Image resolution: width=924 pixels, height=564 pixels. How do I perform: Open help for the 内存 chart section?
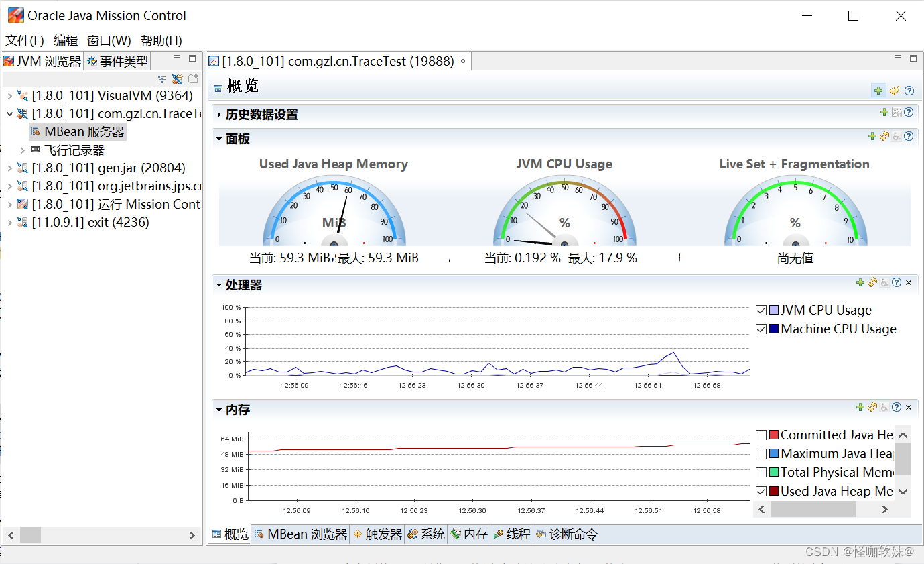click(897, 407)
